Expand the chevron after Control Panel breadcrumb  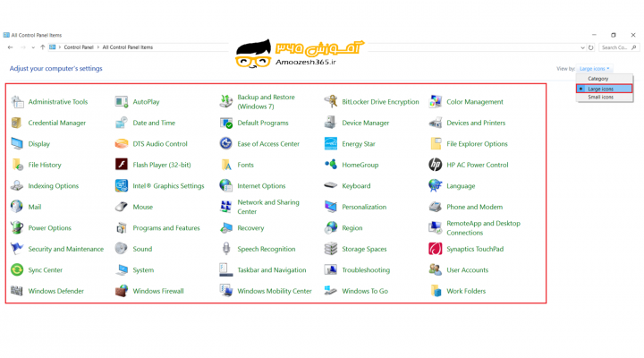(x=98, y=47)
